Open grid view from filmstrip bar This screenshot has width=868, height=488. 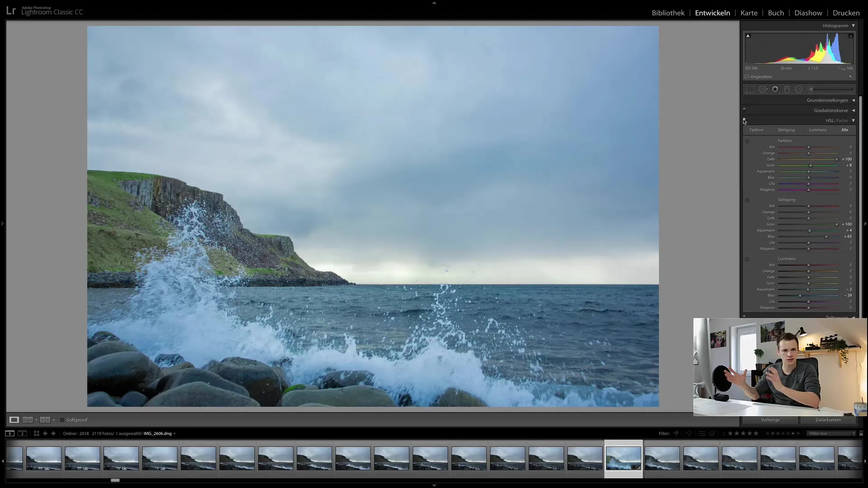pos(37,434)
